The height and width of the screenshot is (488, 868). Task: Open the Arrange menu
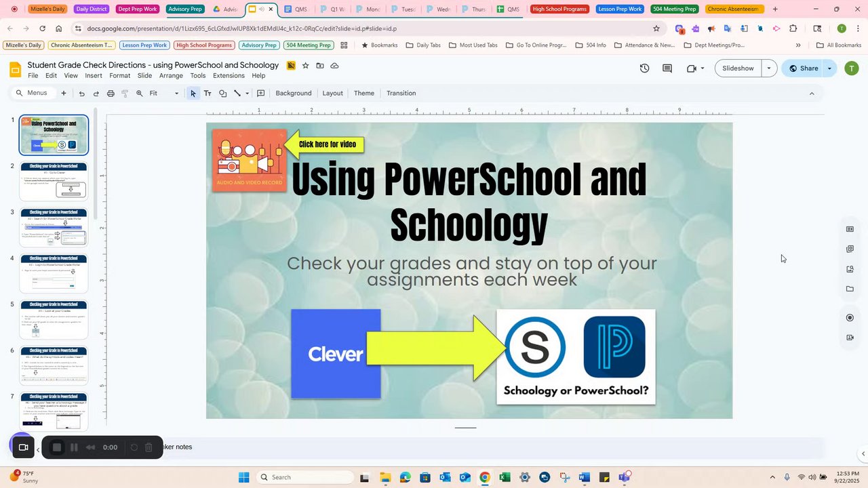(171, 76)
